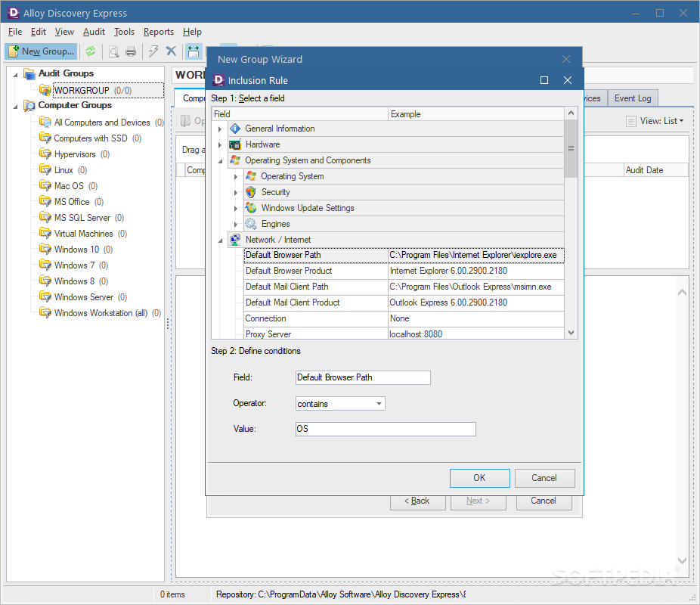Select the Default Browser Product row
The image size is (700, 605).
click(404, 271)
